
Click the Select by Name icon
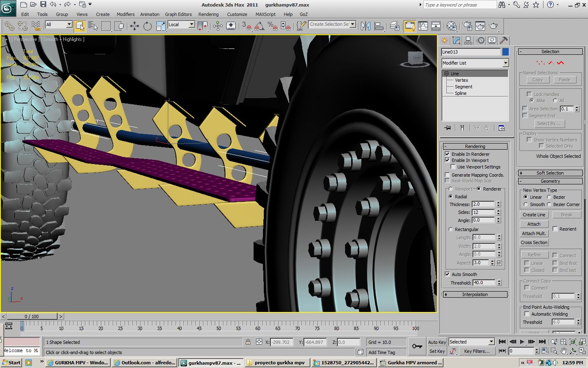pos(93,26)
